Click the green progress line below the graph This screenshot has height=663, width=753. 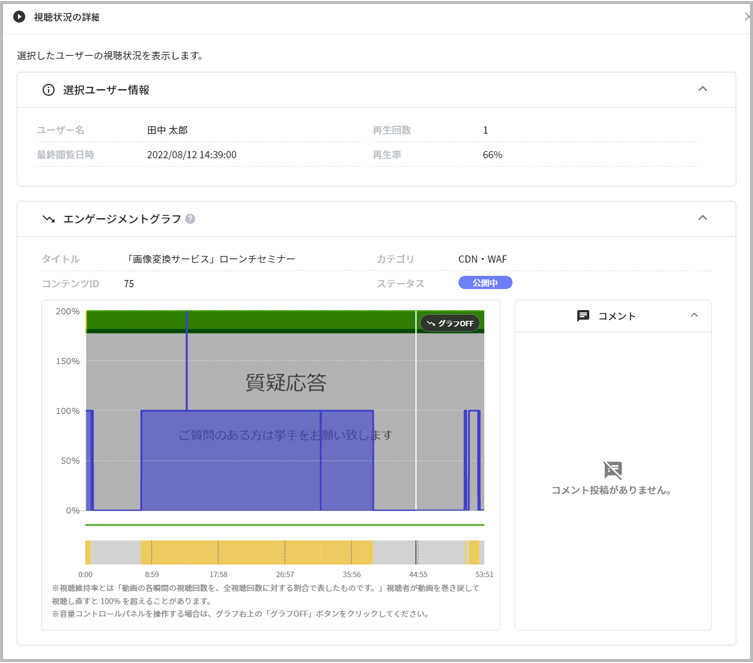[285, 525]
